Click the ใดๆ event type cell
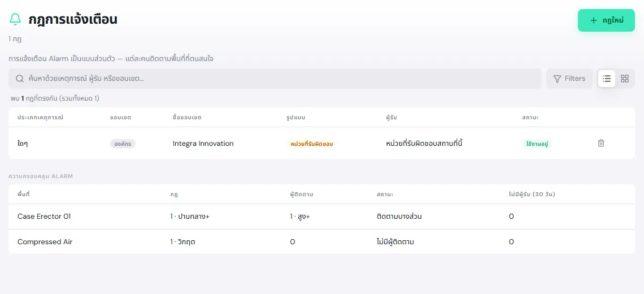644x294 pixels. coord(21,144)
